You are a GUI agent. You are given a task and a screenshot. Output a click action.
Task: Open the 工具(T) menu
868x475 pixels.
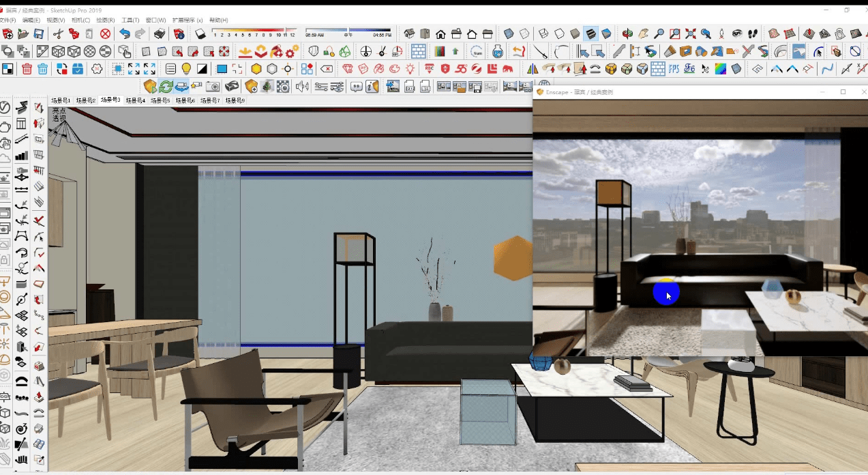coord(130,20)
